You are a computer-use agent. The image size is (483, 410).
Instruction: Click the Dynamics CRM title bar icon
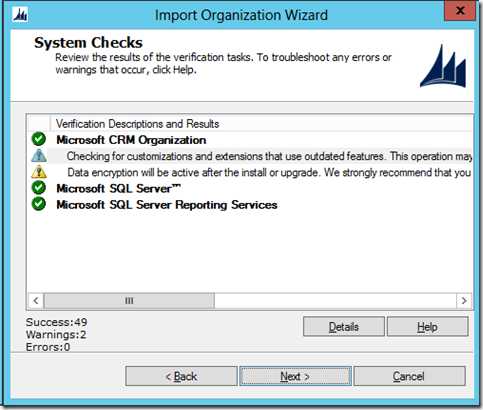(20, 15)
